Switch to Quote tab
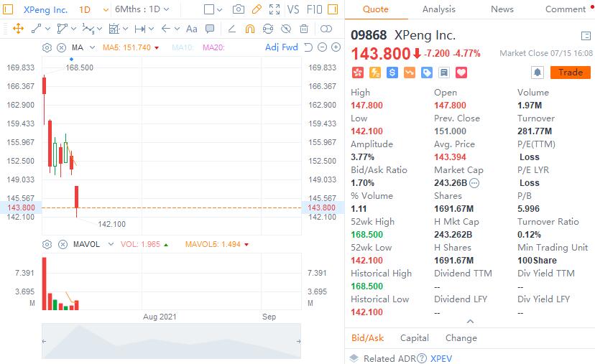Screen dimensions: 595x364 [x=376, y=9]
